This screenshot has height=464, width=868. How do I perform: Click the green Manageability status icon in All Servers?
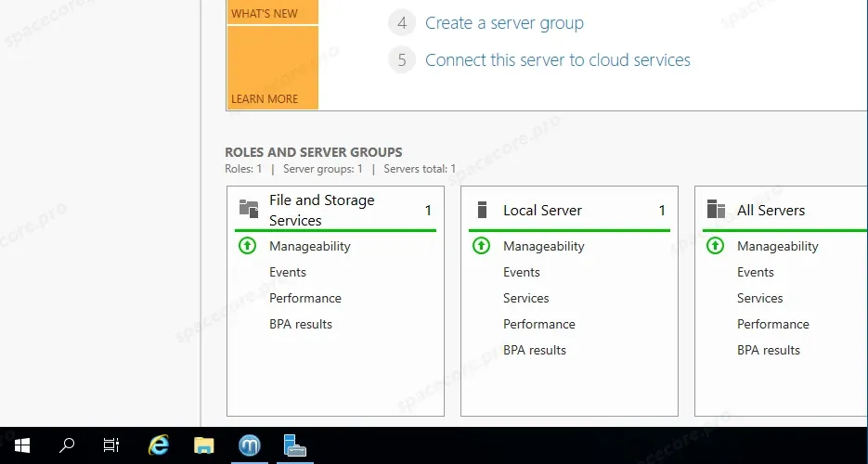pyautogui.click(x=715, y=246)
